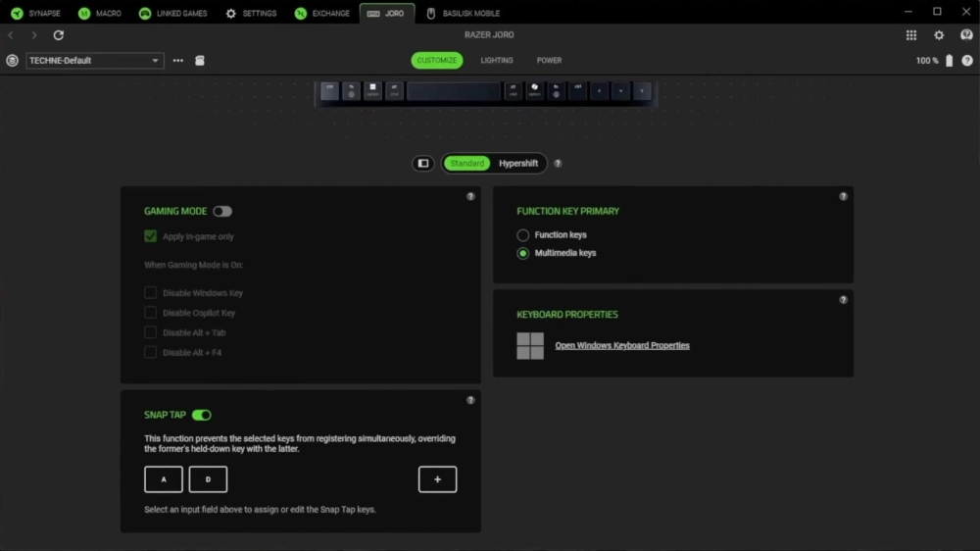Edit the Snap Tap A key field
Viewport: 980px width, 551px height.
pos(164,479)
